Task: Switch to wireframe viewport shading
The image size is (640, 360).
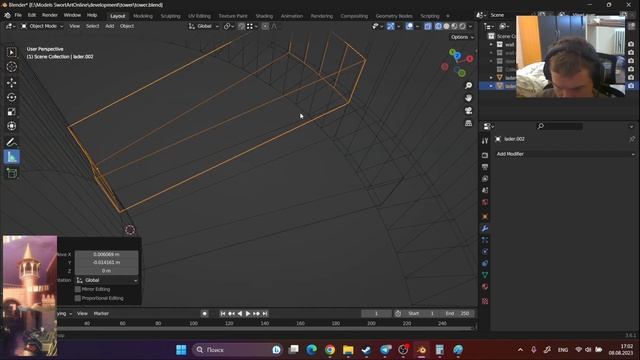Action: 438,26
